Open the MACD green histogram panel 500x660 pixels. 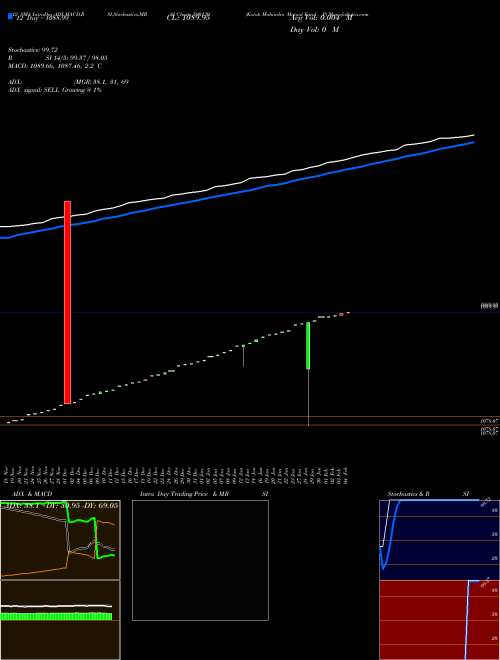click(60, 620)
